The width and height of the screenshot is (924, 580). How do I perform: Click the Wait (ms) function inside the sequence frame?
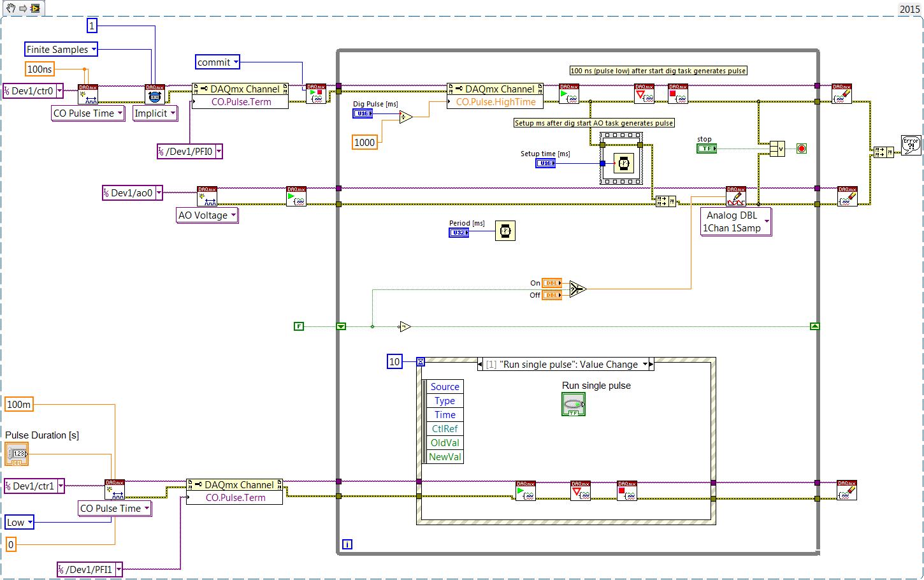click(x=624, y=164)
